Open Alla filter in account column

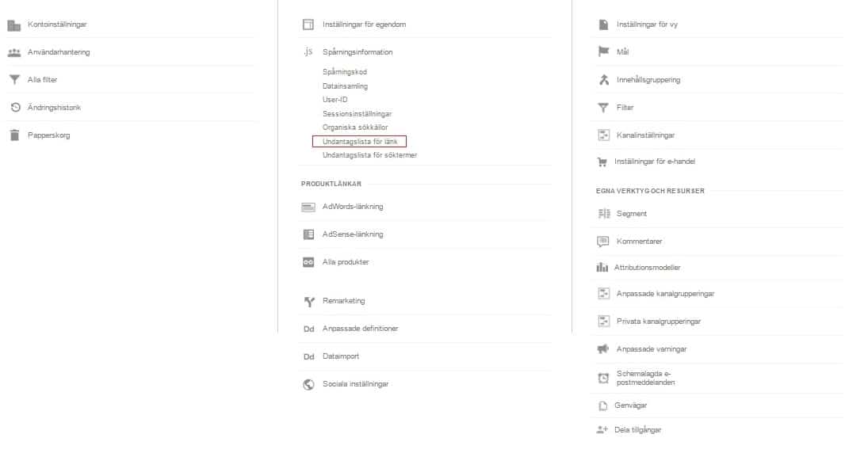(42, 80)
